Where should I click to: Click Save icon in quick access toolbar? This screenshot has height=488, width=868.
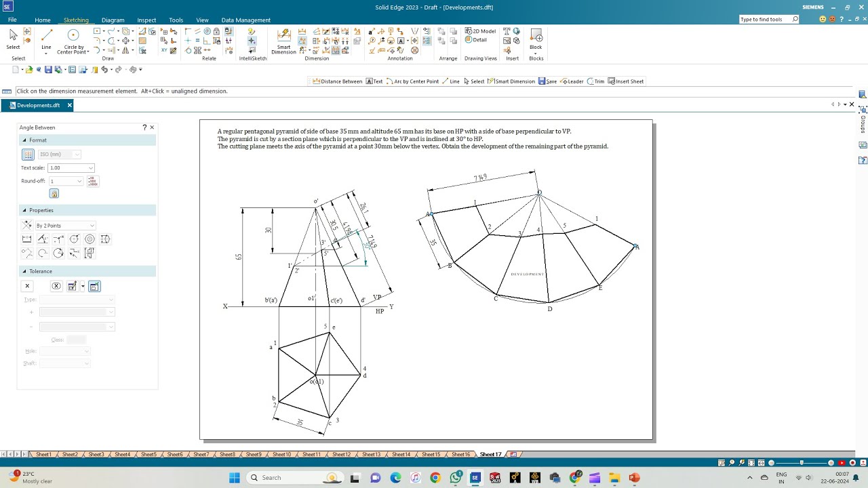tap(48, 70)
